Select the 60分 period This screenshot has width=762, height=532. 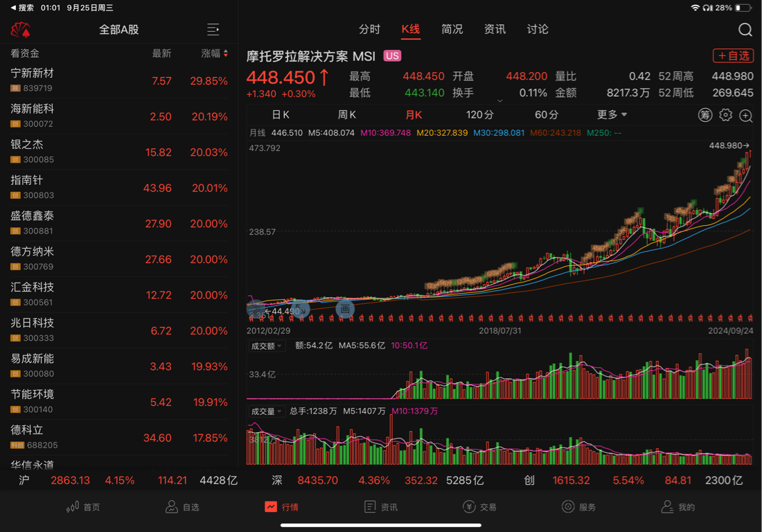547,115
